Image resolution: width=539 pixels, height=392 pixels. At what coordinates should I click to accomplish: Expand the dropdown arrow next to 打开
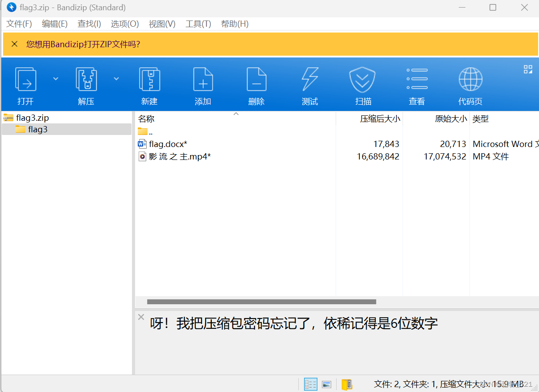tap(56, 79)
